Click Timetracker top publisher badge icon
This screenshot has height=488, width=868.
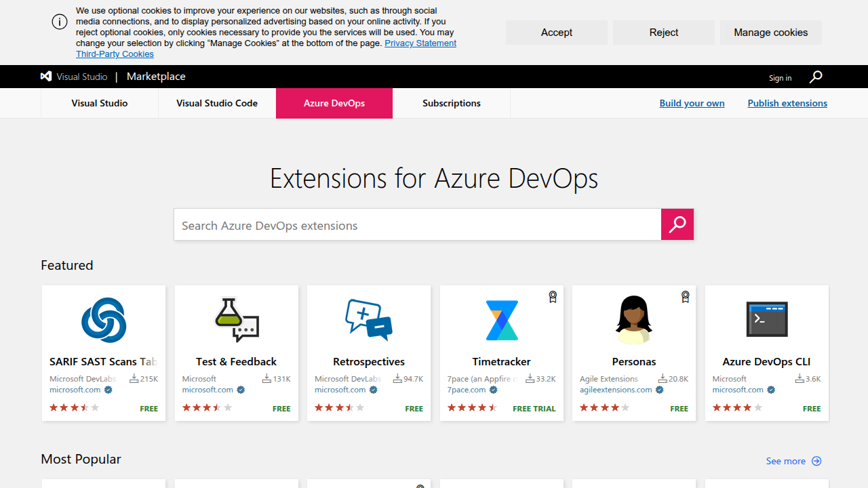coord(553,297)
